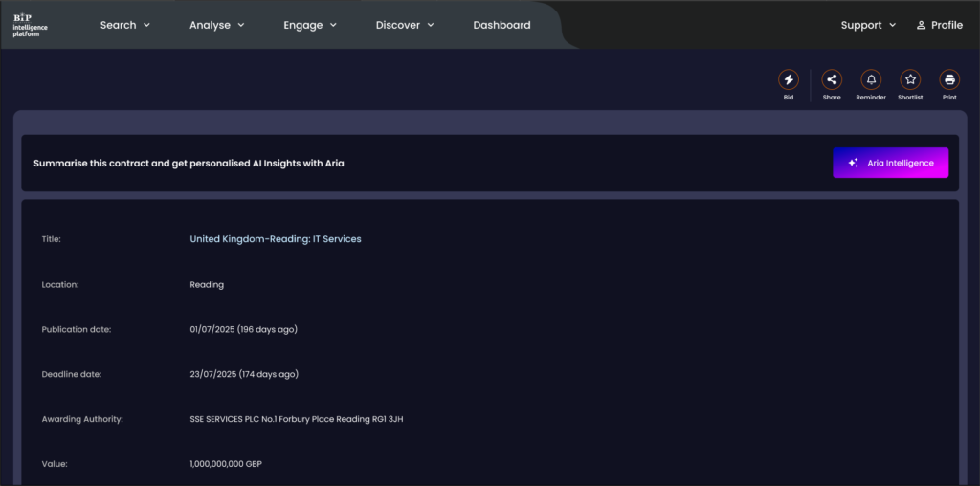Screen dimensions: 980x486
Task: Click the 'Summarise this contract' banner text
Action: (189, 164)
